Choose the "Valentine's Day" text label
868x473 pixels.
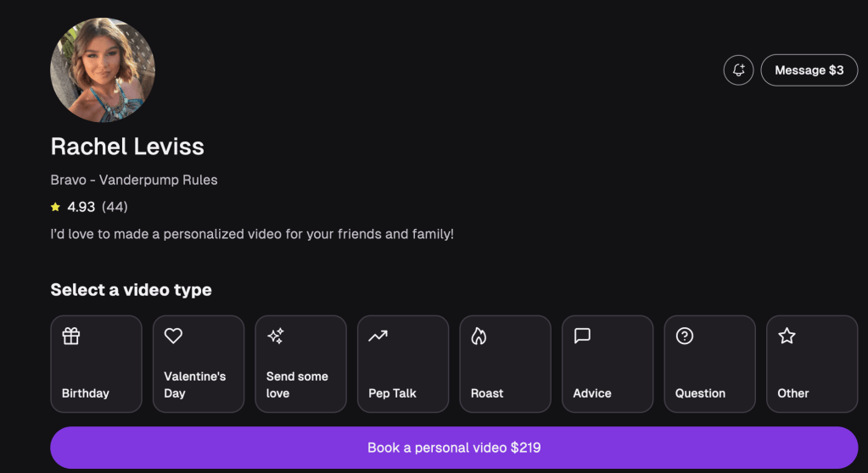(194, 385)
